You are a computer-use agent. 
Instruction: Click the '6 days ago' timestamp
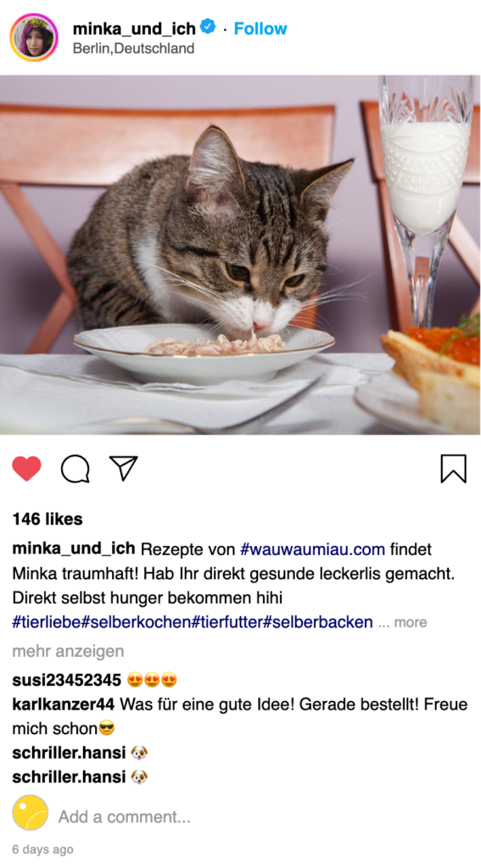tap(42, 849)
